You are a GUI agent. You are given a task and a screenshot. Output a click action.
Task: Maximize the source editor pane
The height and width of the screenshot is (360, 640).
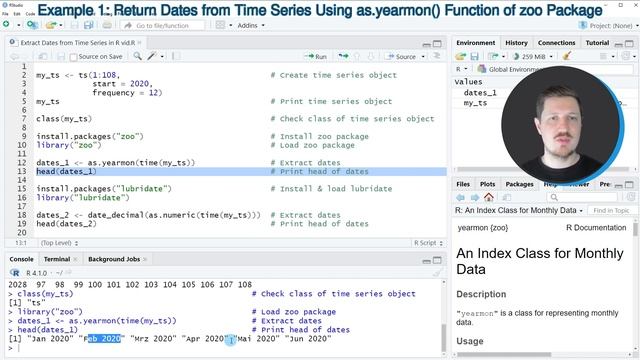coord(437,43)
